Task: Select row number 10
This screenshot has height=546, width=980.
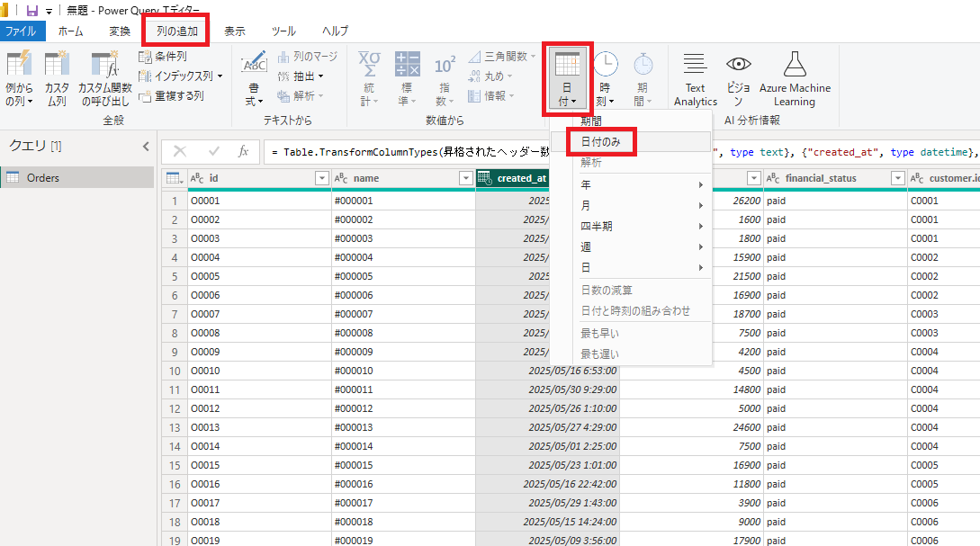Action: point(175,371)
